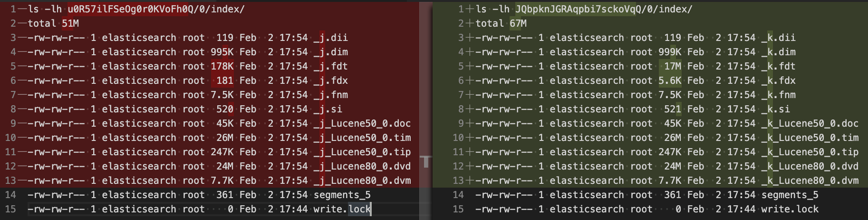Click the minus marker beside 'total 51M'
This screenshot has height=220, width=868.
(x=22, y=23)
